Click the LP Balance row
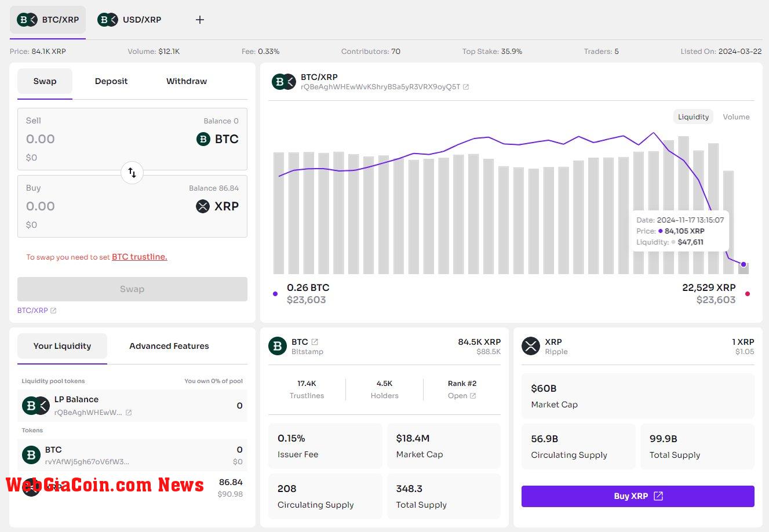Screen dimensions: 769x532 coord(132,406)
